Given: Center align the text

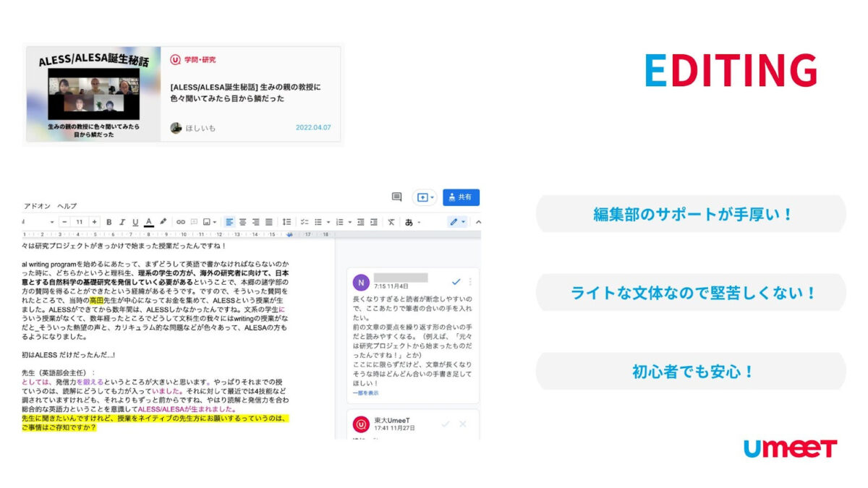Looking at the screenshot, I should 242,222.
